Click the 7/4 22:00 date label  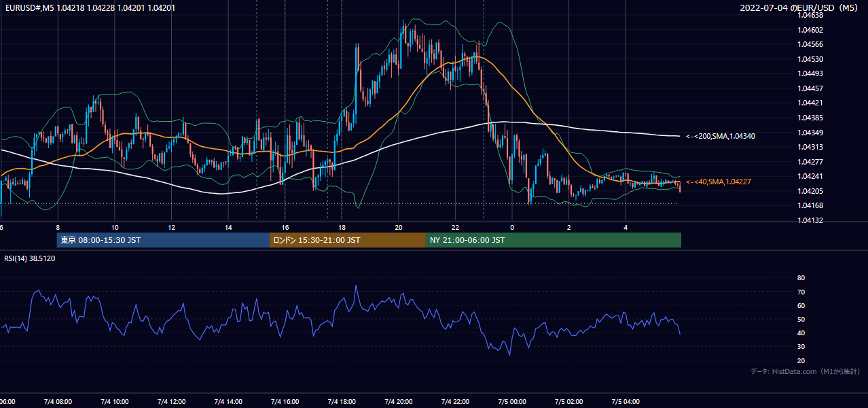tap(456, 401)
